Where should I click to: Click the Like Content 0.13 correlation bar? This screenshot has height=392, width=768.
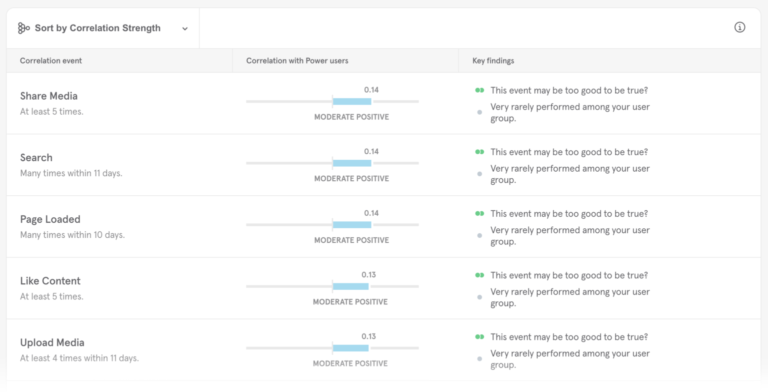[x=350, y=287]
